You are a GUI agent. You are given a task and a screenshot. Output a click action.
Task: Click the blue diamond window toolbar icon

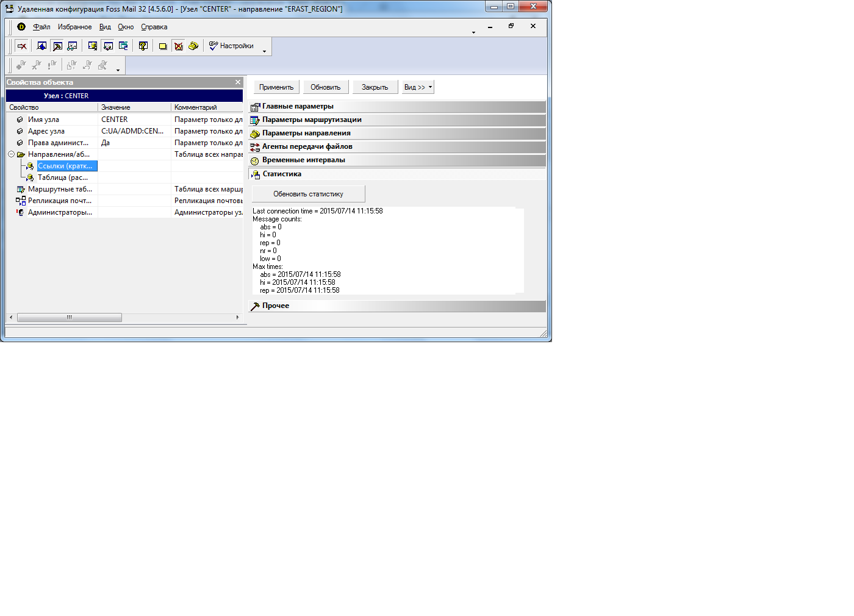41,46
